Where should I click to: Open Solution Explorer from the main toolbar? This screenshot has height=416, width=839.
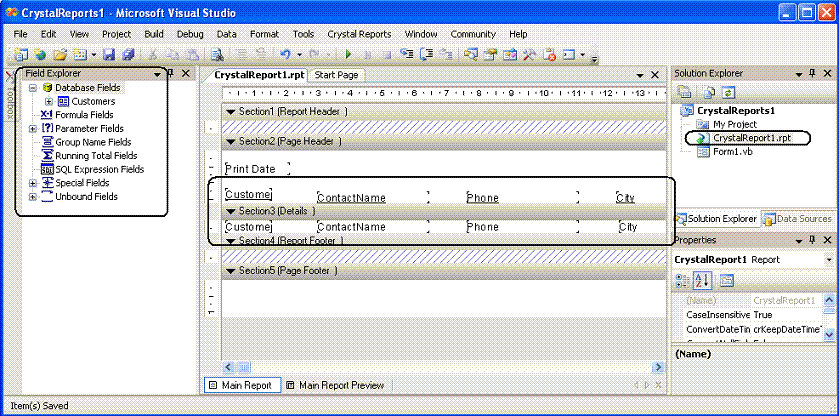[471, 54]
